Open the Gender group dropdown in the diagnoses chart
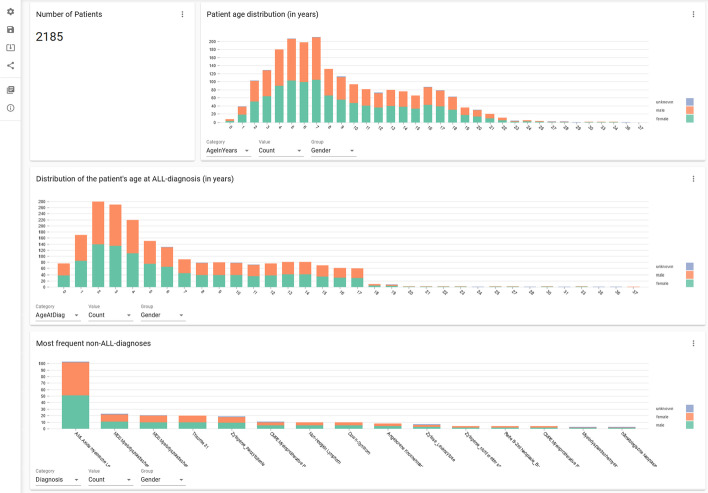 coord(163,480)
